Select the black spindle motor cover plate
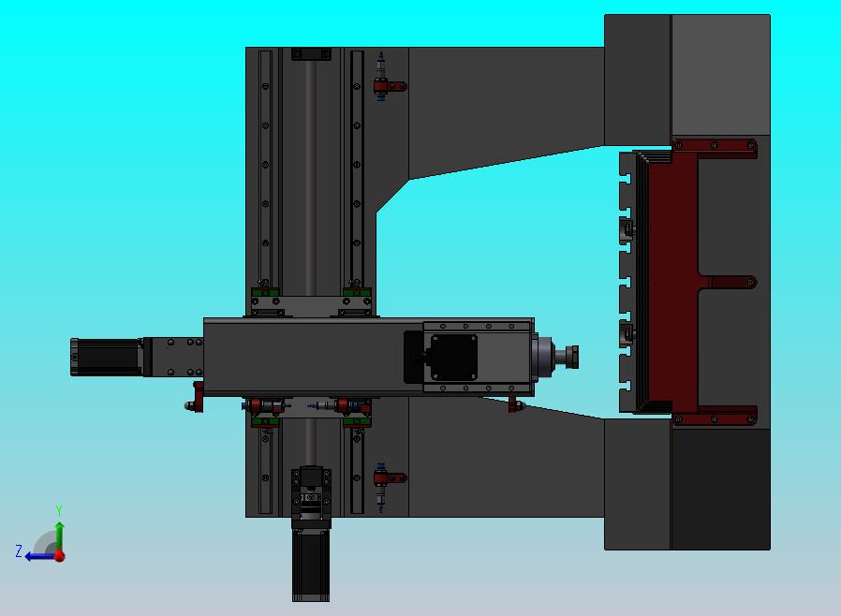The image size is (841, 616). (x=454, y=357)
